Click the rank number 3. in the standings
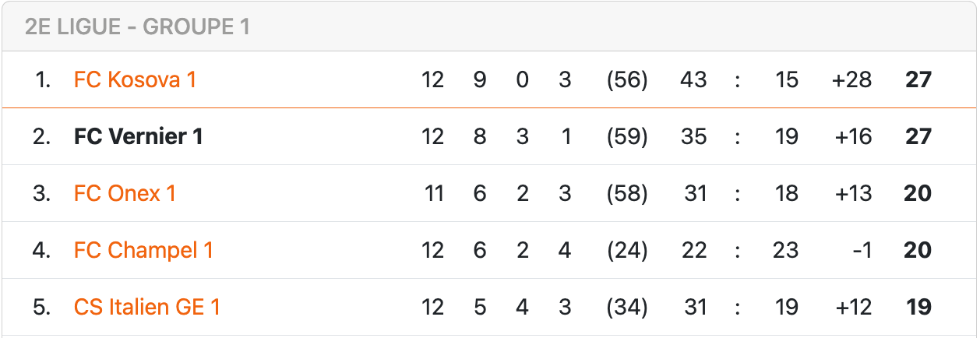The width and height of the screenshot is (980, 338). [41, 193]
